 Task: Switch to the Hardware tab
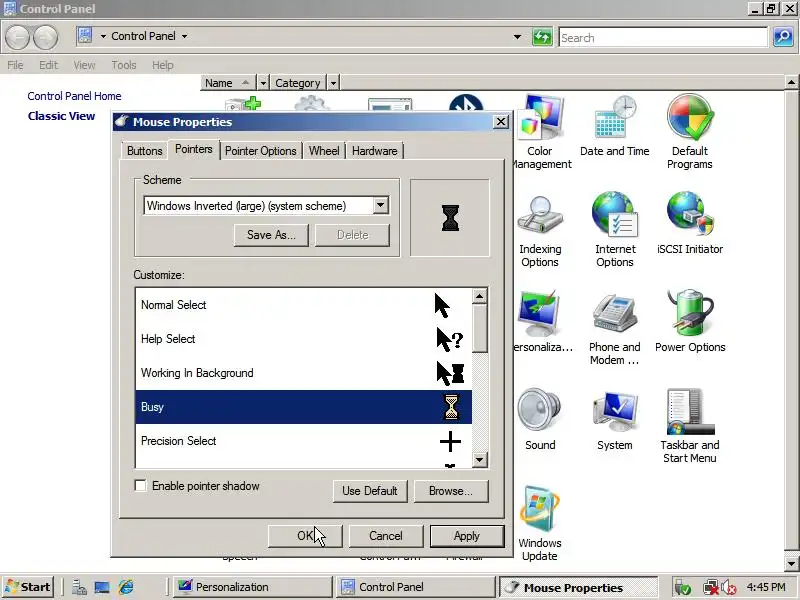click(x=374, y=151)
